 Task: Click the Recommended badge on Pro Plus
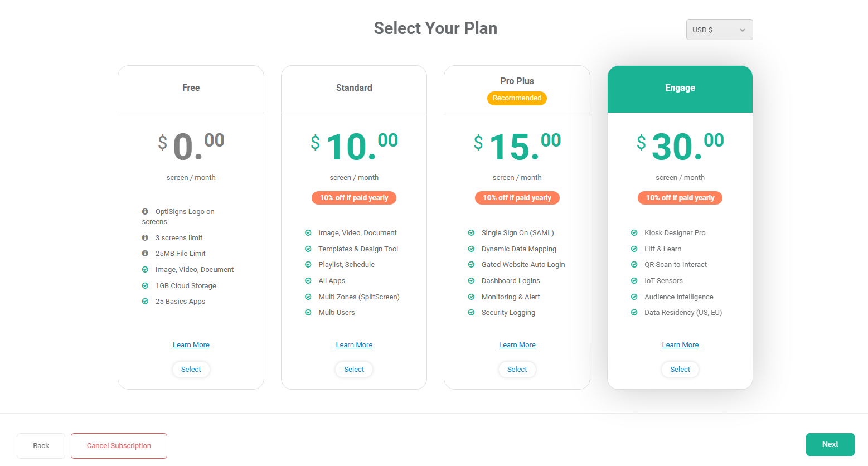pyautogui.click(x=517, y=98)
